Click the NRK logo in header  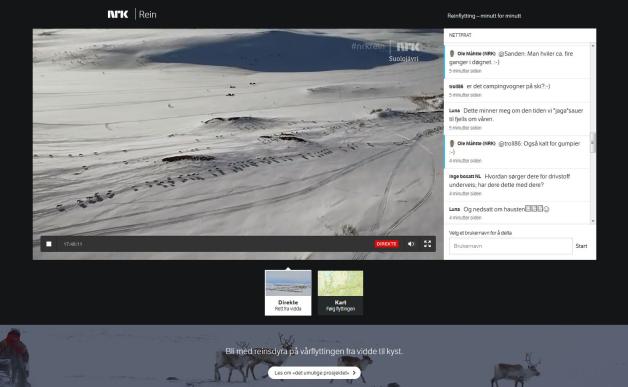pyautogui.click(x=118, y=14)
